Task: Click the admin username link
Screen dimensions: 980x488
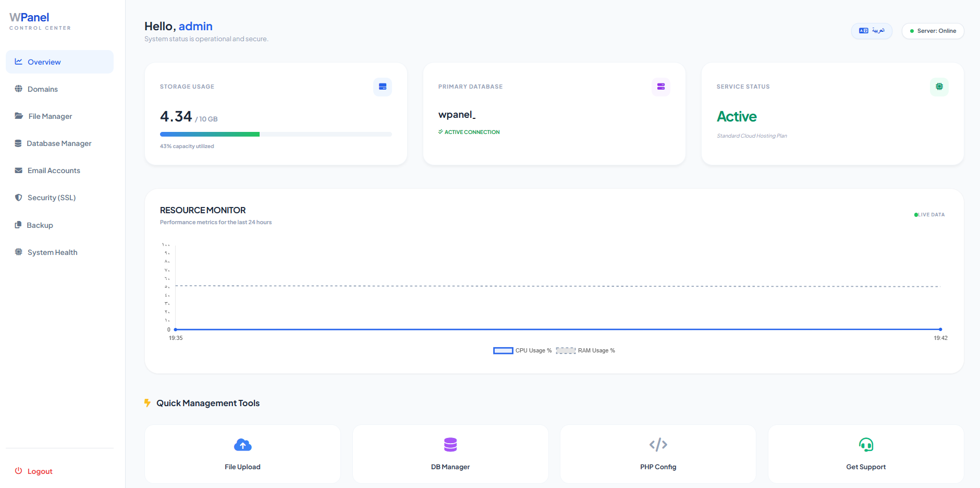Action: (195, 26)
